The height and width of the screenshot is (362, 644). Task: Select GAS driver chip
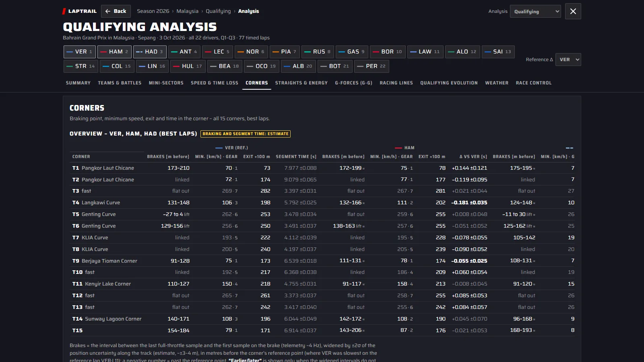352,52
